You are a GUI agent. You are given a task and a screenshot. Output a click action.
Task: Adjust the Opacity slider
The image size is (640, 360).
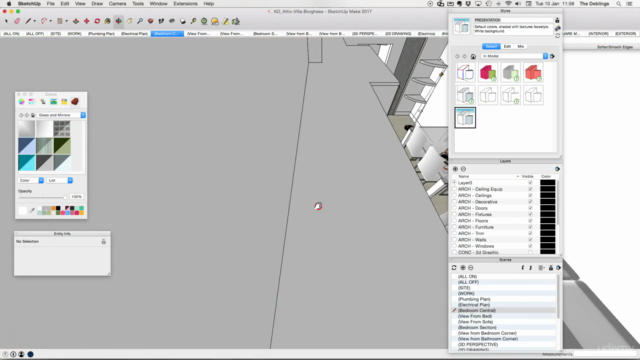point(43,197)
